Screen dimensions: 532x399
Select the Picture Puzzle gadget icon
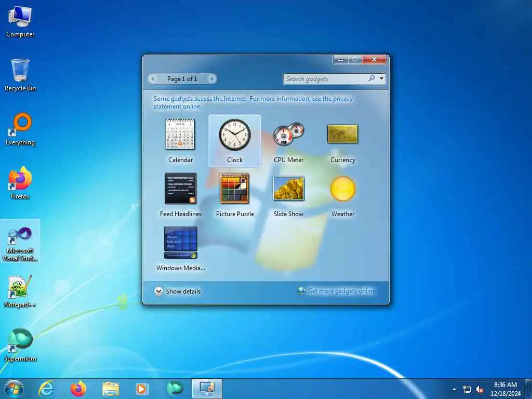pos(234,188)
